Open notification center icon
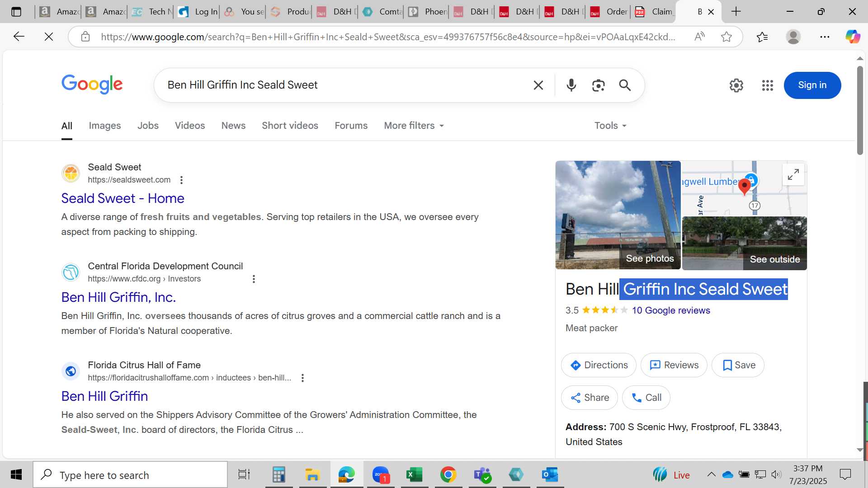The height and width of the screenshot is (488, 868). click(845, 474)
